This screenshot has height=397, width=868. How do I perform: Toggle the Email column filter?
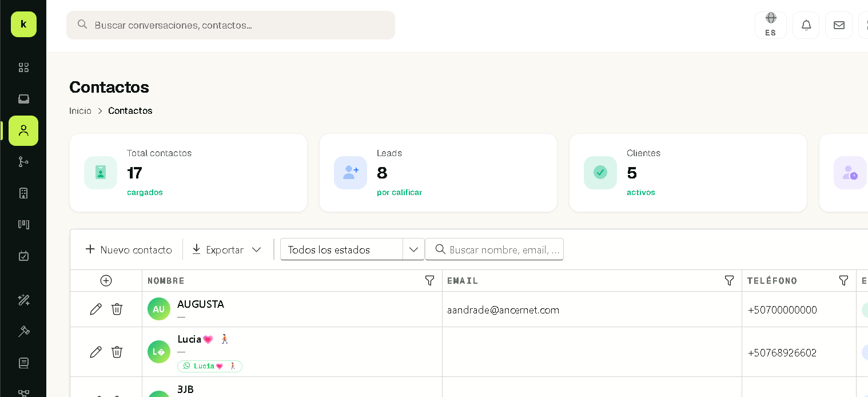tap(730, 280)
